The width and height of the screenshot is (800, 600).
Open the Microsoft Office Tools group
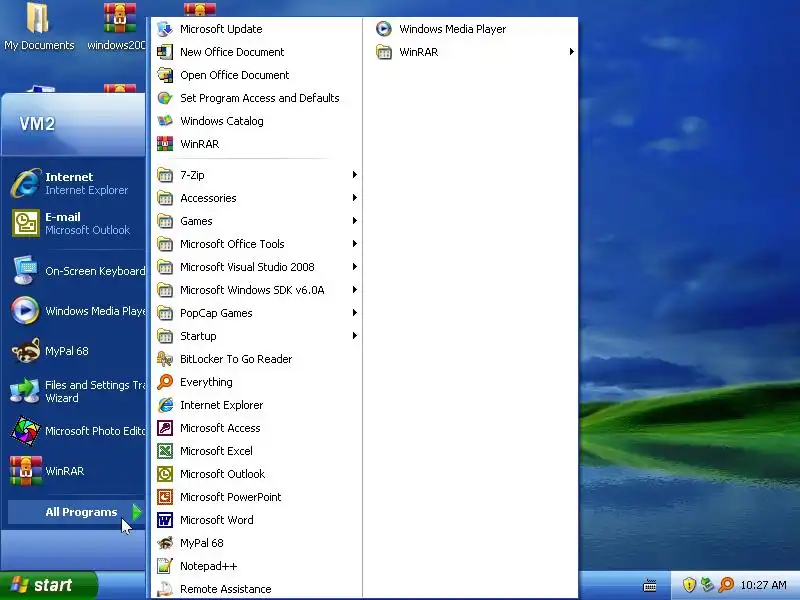pyautogui.click(x=257, y=244)
